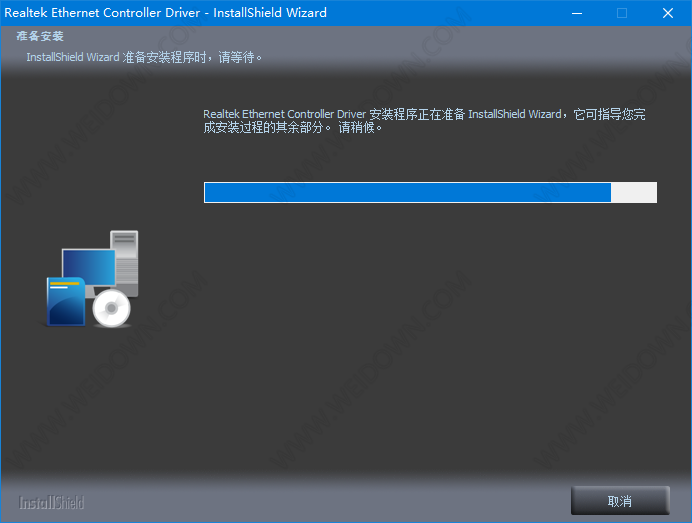Click the 准备安装 heading
This screenshot has width=692, height=523.
click(40, 36)
